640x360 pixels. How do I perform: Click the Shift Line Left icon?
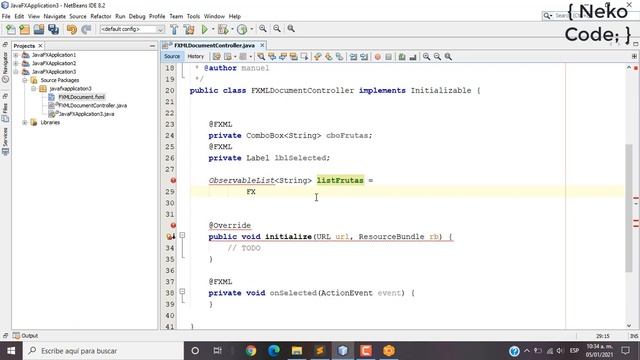pyautogui.click(x=353, y=57)
